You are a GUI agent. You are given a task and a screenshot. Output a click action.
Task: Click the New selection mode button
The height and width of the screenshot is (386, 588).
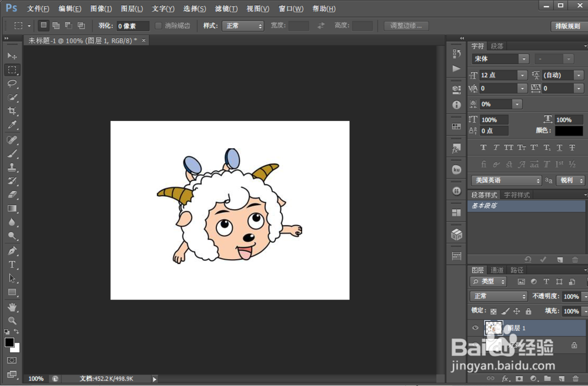coord(44,25)
